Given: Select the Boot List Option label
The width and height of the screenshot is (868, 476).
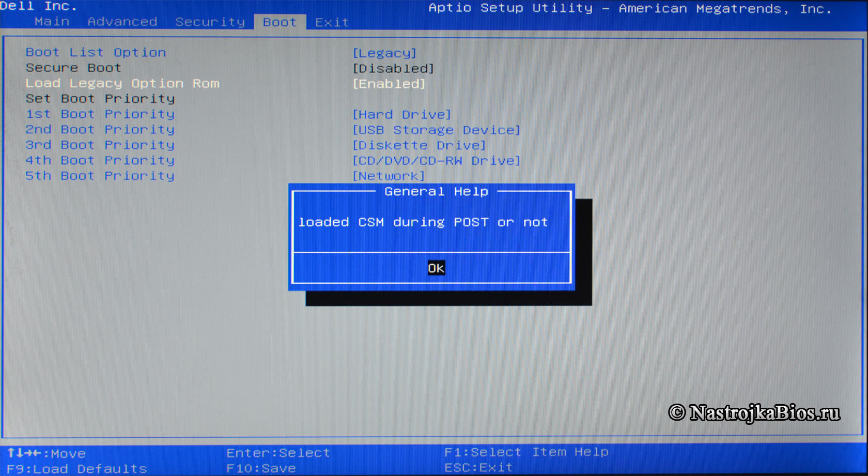Looking at the screenshot, I should coord(96,53).
